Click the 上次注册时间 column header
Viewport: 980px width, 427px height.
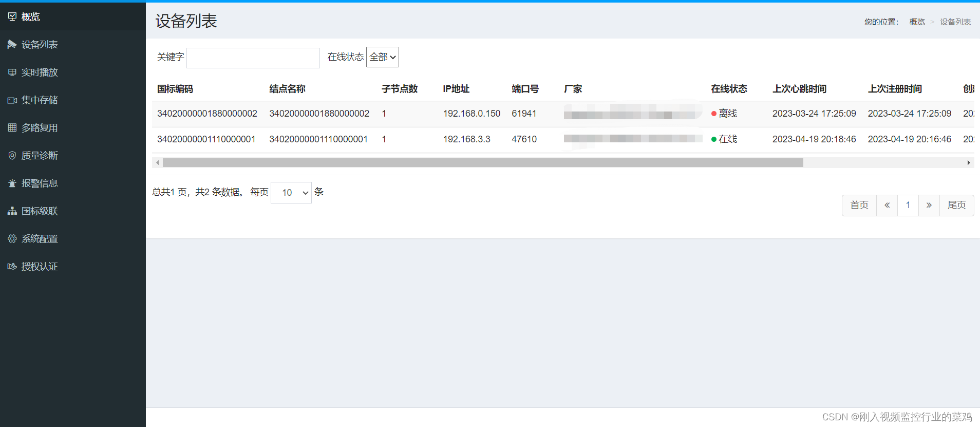click(895, 89)
